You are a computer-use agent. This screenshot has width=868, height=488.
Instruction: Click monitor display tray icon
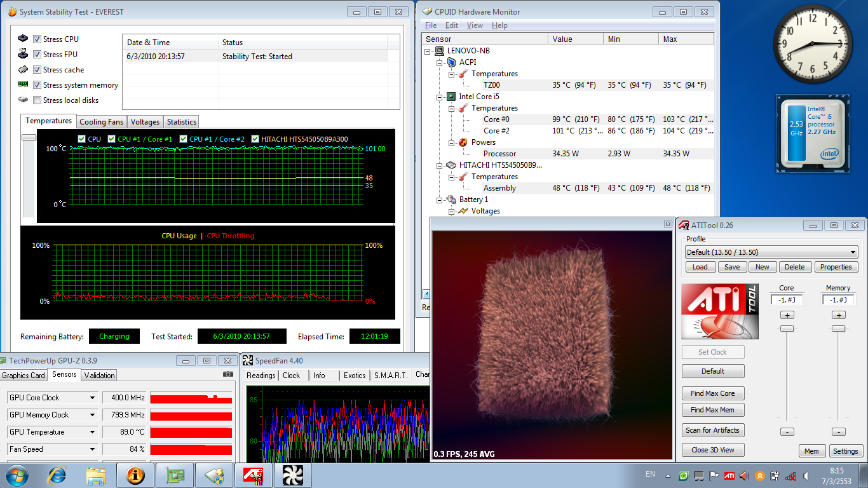pos(699,475)
